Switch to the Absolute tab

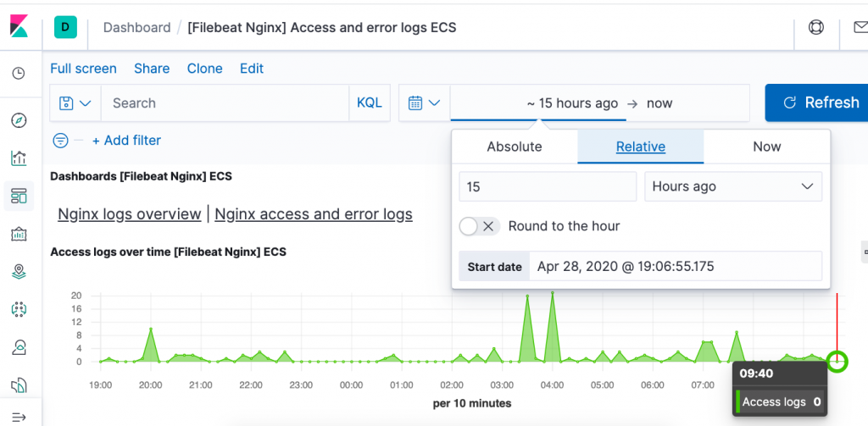[515, 147]
